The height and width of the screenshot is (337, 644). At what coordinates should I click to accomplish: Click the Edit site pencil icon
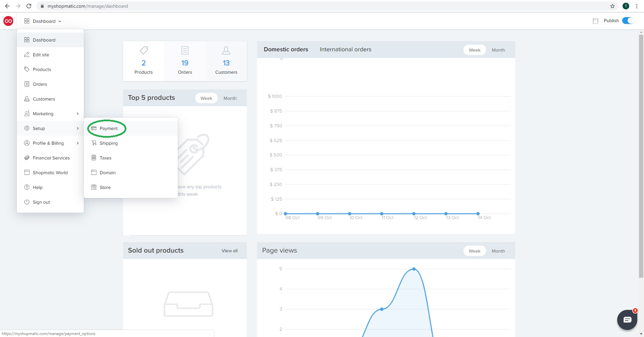tap(27, 55)
